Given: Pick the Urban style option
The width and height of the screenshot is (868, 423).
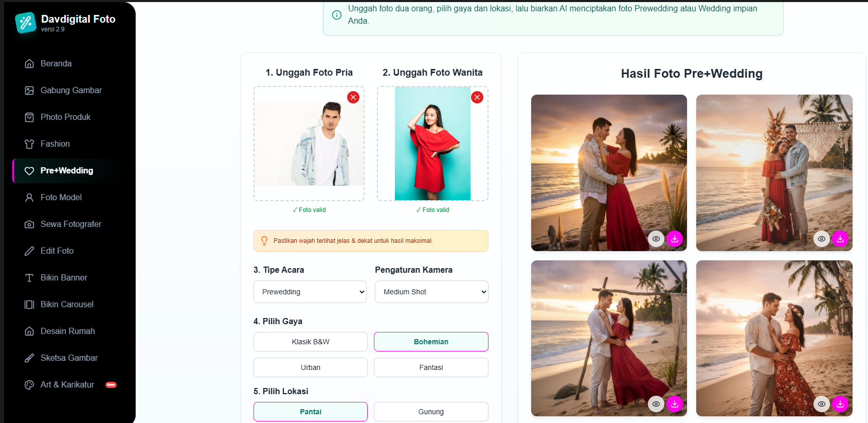Looking at the screenshot, I should 310,367.
